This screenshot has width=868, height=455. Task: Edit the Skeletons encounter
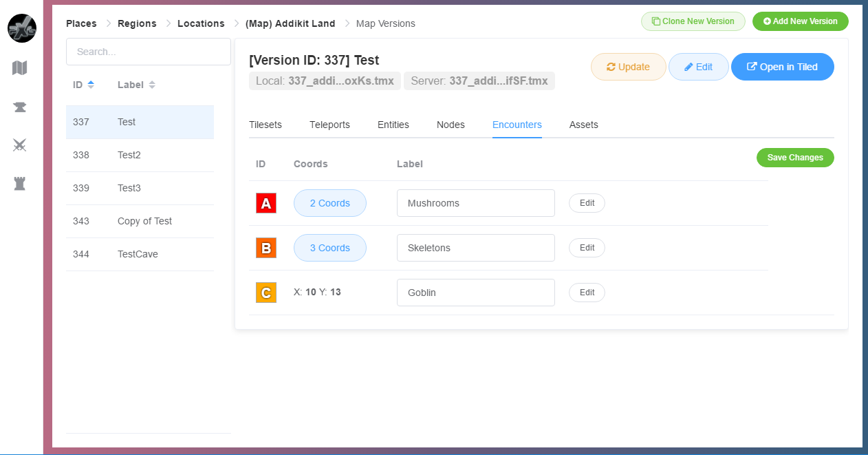point(587,248)
